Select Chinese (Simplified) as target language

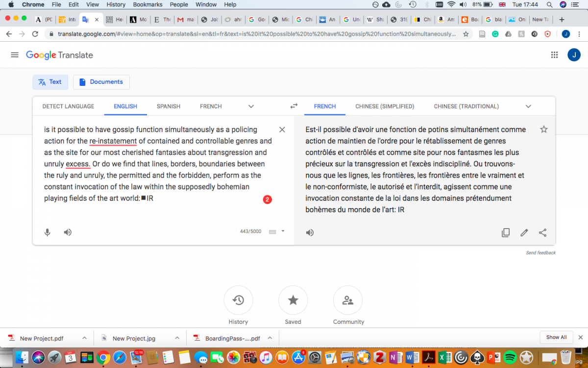click(385, 106)
